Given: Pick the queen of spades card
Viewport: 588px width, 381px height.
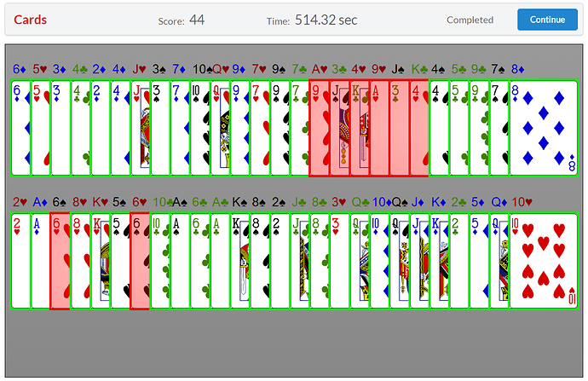Looking at the screenshot, I should 399,261.
